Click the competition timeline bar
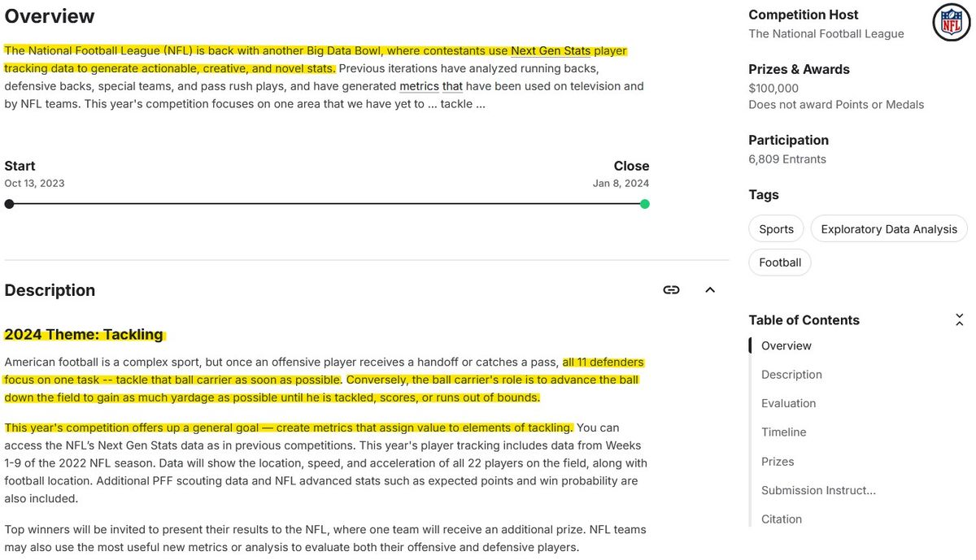Screen dimensions: 976x560 [x=327, y=204]
